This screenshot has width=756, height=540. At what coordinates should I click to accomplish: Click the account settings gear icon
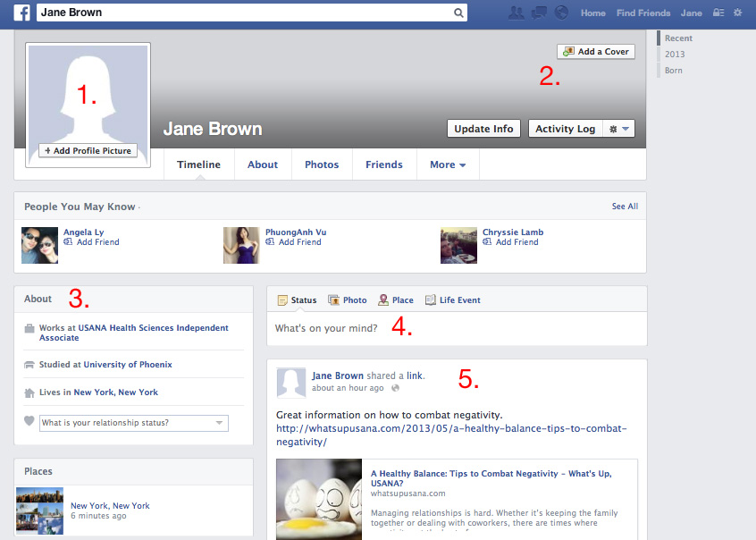737,13
